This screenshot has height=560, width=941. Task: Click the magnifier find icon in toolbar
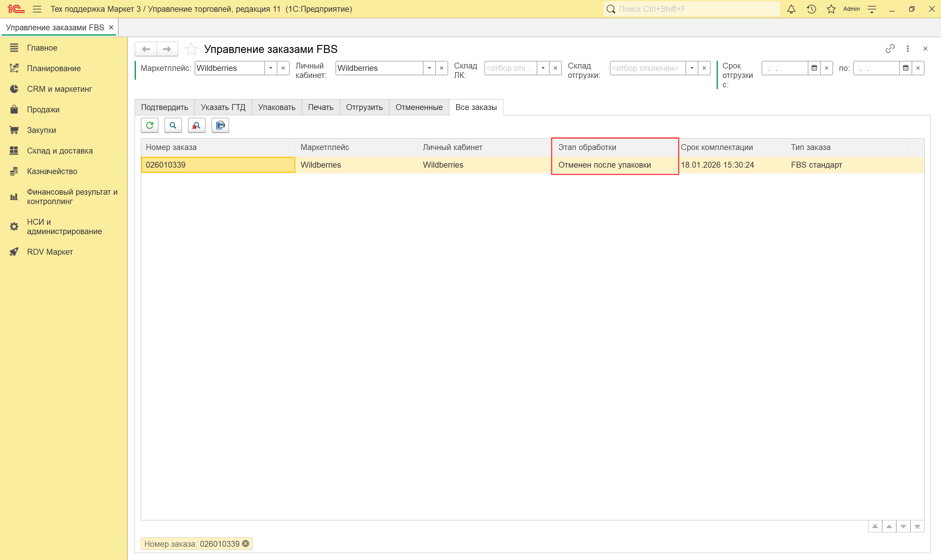pyautogui.click(x=173, y=125)
